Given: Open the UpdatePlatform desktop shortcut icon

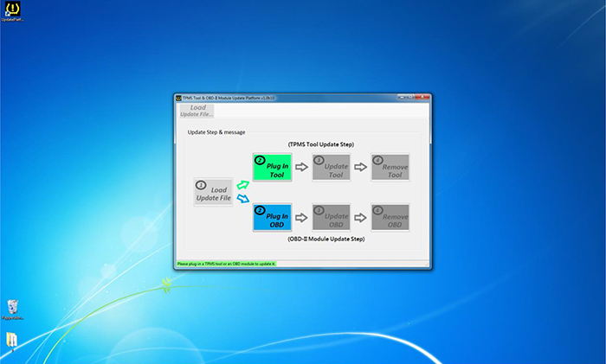Looking at the screenshot, I should (x=13, y=10).
